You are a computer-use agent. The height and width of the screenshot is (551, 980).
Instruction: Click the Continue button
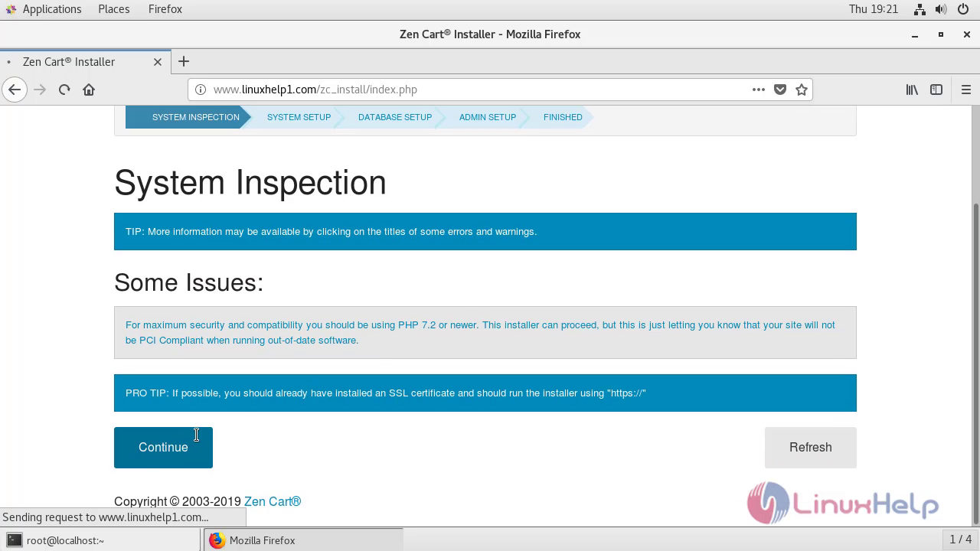tap(163, 448)
